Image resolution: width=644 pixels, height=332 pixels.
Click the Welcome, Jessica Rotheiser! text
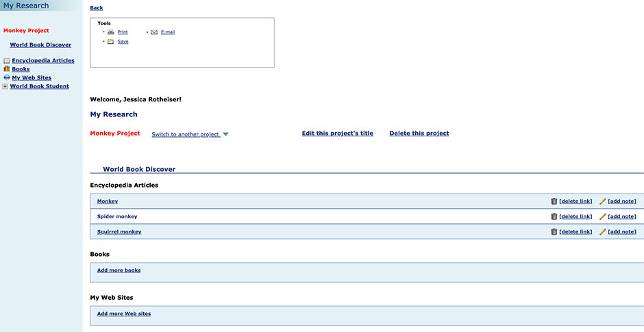pos(136,99)
